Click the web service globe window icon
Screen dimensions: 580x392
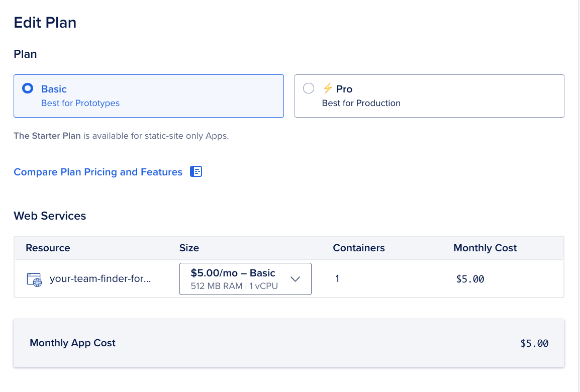tap(34, 279)
